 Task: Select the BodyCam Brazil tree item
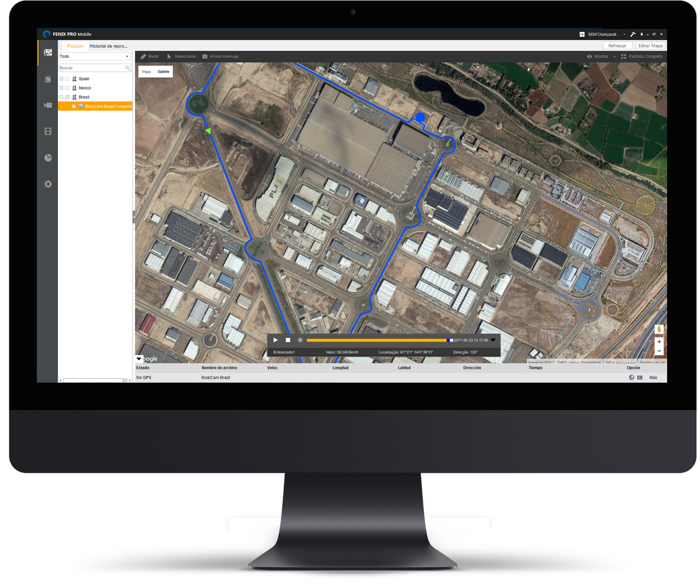(95, 106)
